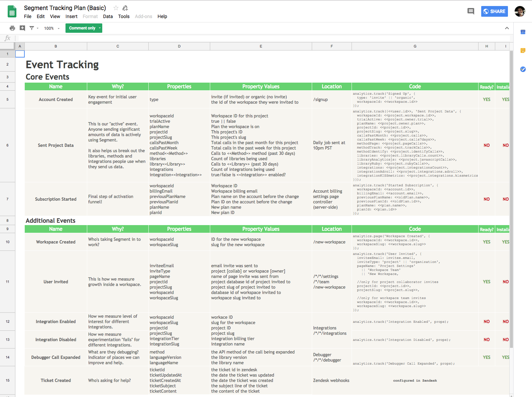532x397 pixels.
Task: Click the Core Events heading
Action: pos(47,77)
